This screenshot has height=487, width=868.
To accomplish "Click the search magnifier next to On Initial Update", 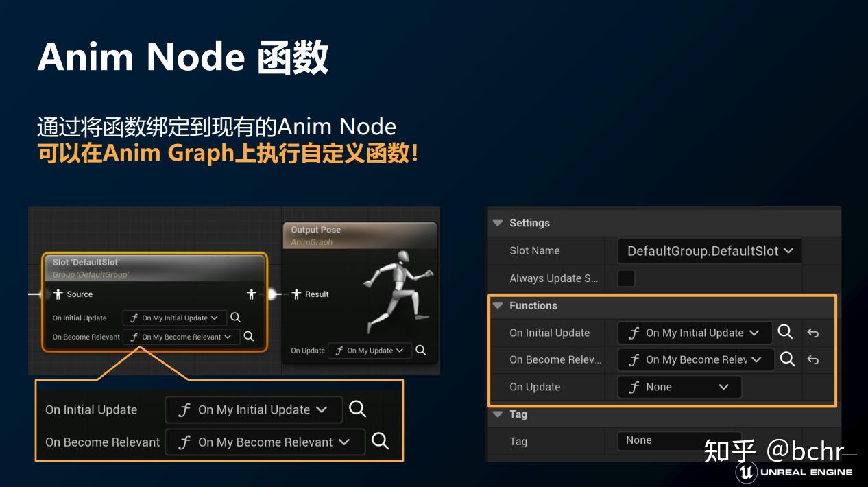I will [x=786, y=333].
